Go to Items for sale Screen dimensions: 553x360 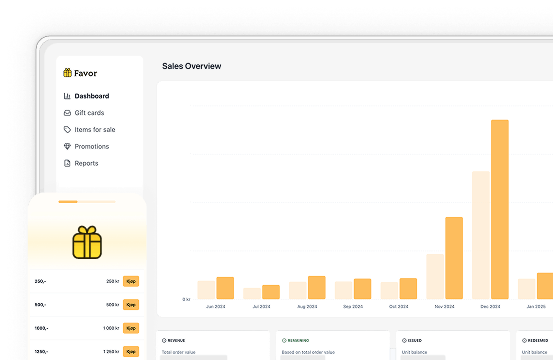(x=95, y=129)
